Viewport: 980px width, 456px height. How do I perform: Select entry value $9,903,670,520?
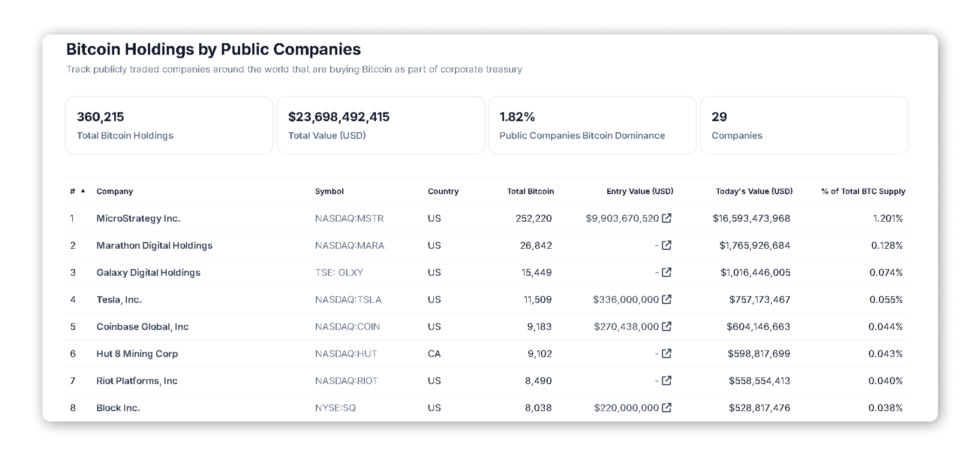coord(622,218)
